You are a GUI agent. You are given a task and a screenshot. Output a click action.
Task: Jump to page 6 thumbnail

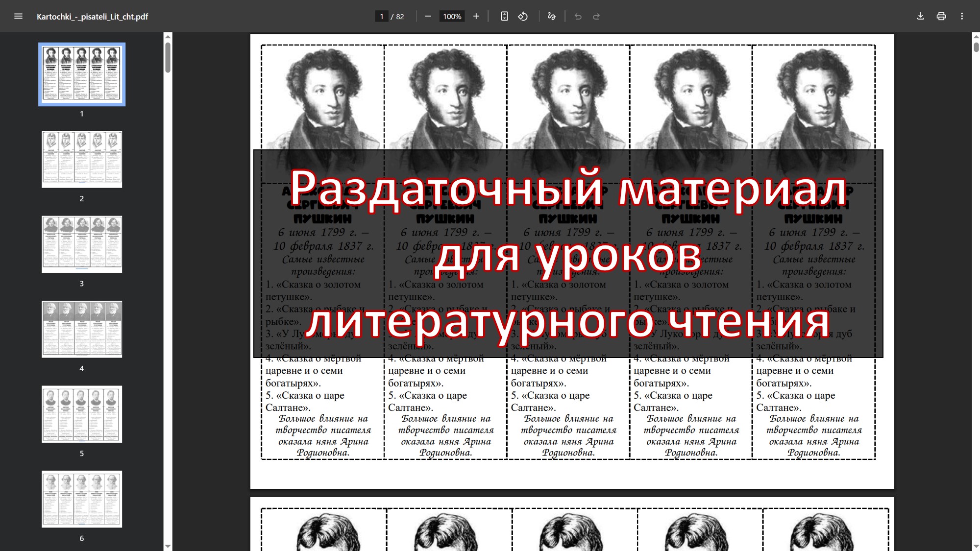click(x=82, y=499)
